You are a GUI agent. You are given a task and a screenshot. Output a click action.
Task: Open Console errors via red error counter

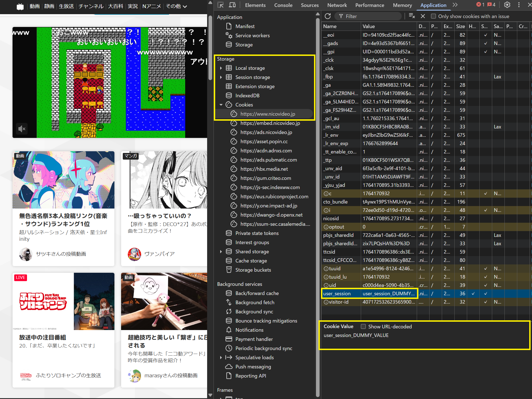coord(479,4)
